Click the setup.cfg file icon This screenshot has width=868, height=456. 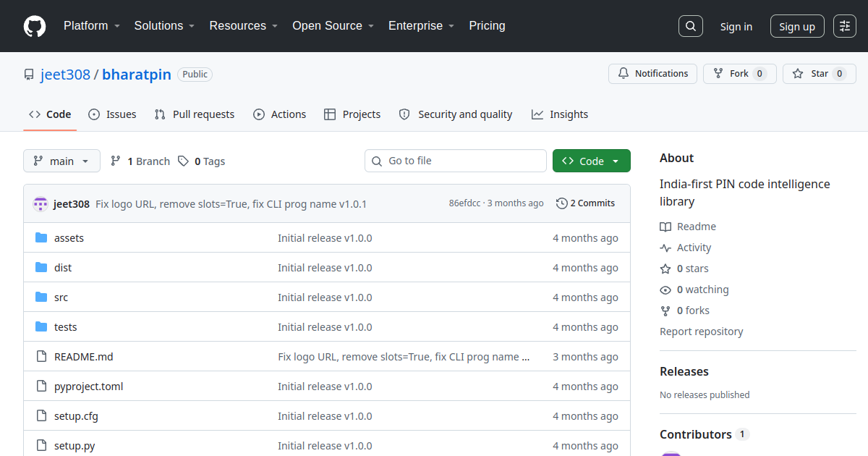point(41,416)
